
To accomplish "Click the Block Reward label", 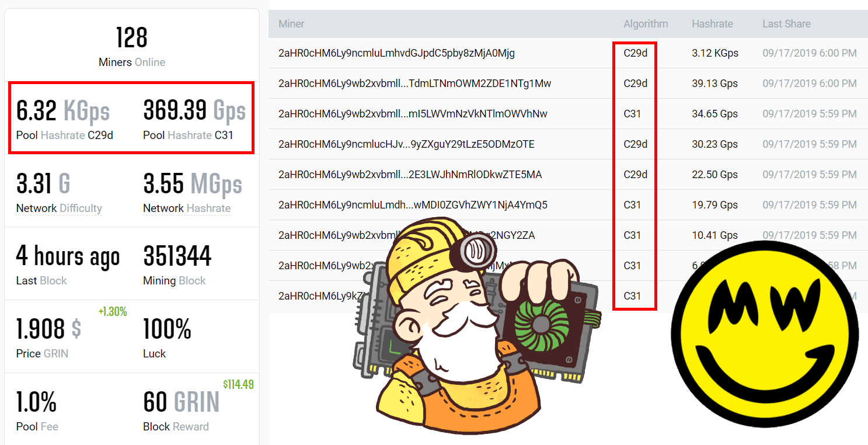I will point(176,427).
